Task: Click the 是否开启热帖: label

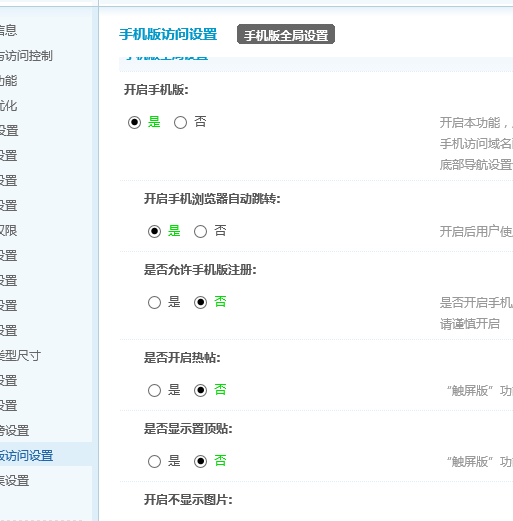Action: click(182, 358)
